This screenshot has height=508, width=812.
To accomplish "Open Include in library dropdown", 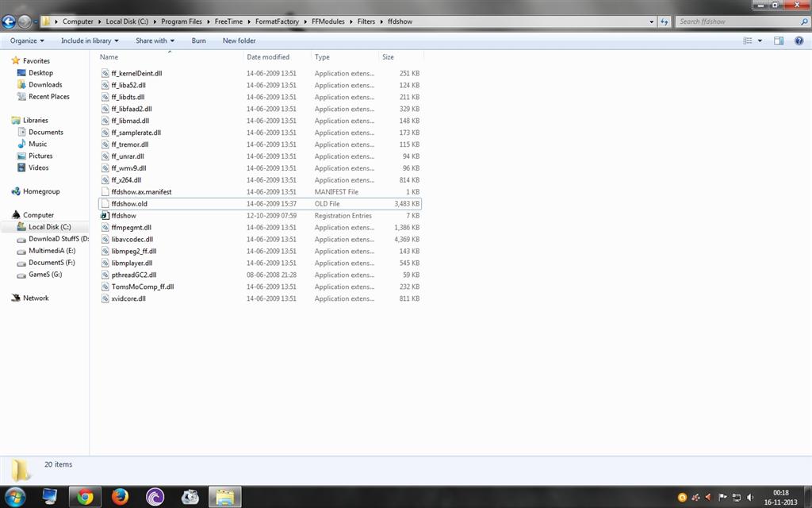I will [x=90, y=40].
